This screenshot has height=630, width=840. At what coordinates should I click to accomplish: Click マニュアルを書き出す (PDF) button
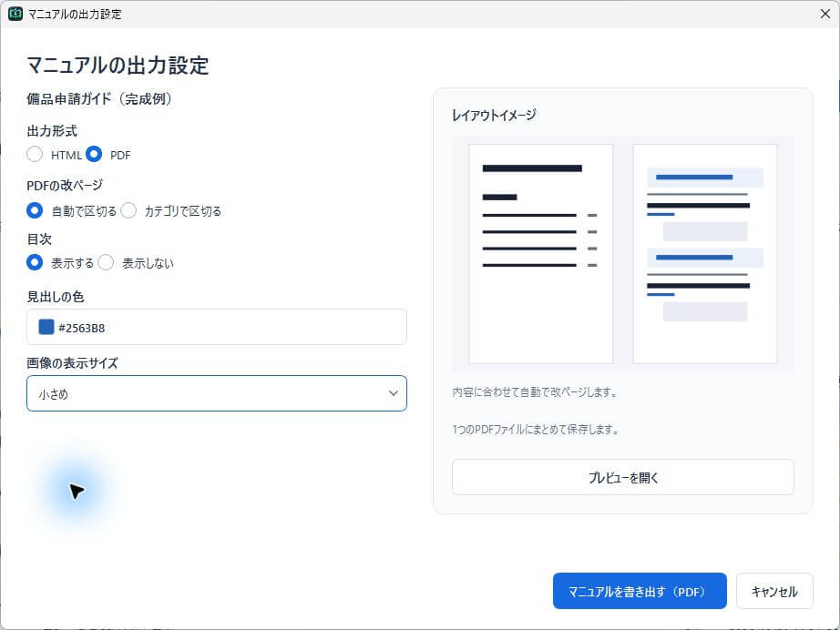point(640,591)
